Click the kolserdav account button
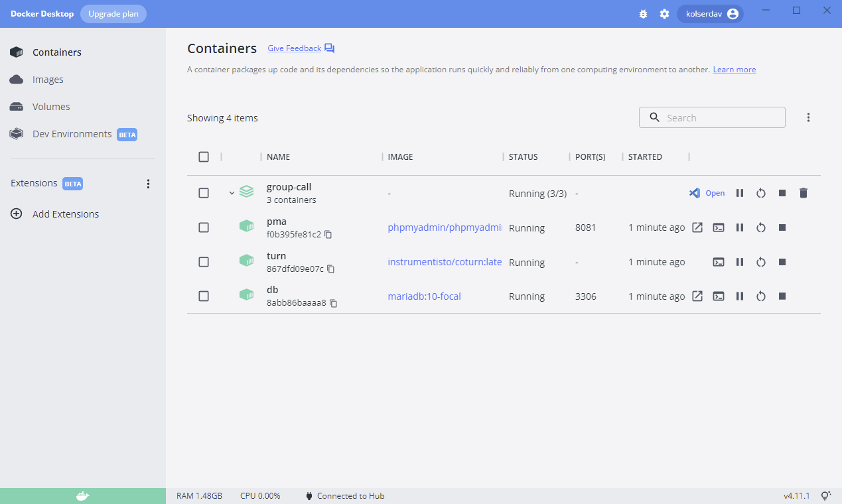Viewport: 842px width, 504px height. click(x=710, y=14)
